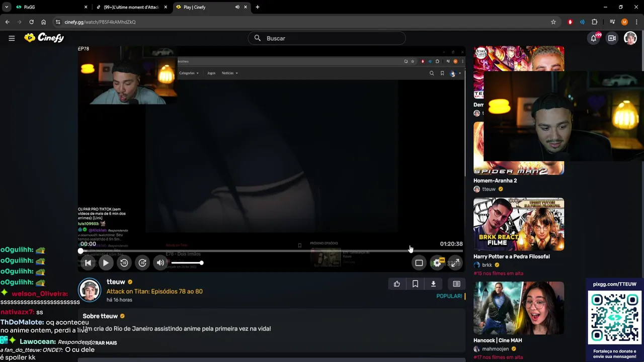View site information icon in address bar
The height and width of the screenshot is (362, 644).
coord(58,22)
